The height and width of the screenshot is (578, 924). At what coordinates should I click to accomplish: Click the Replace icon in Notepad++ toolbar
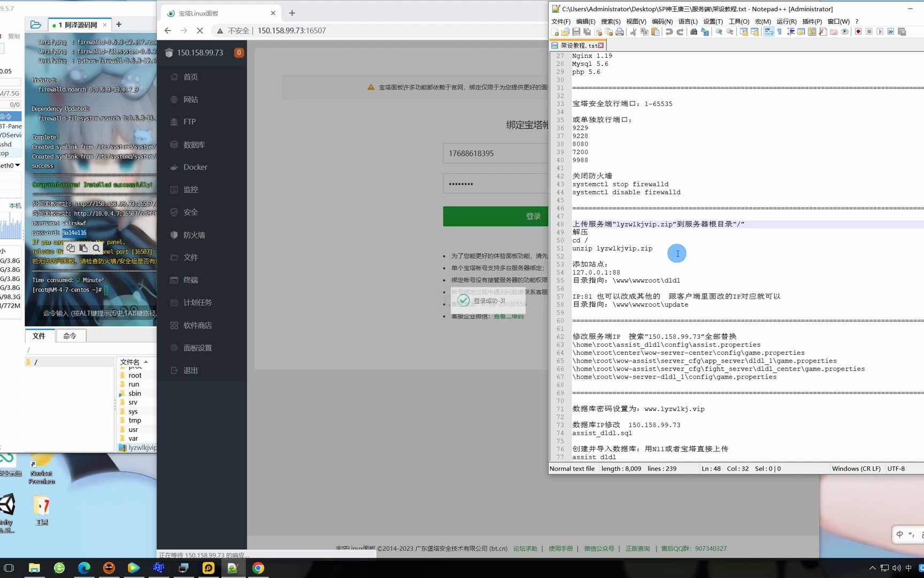[705, 32]
